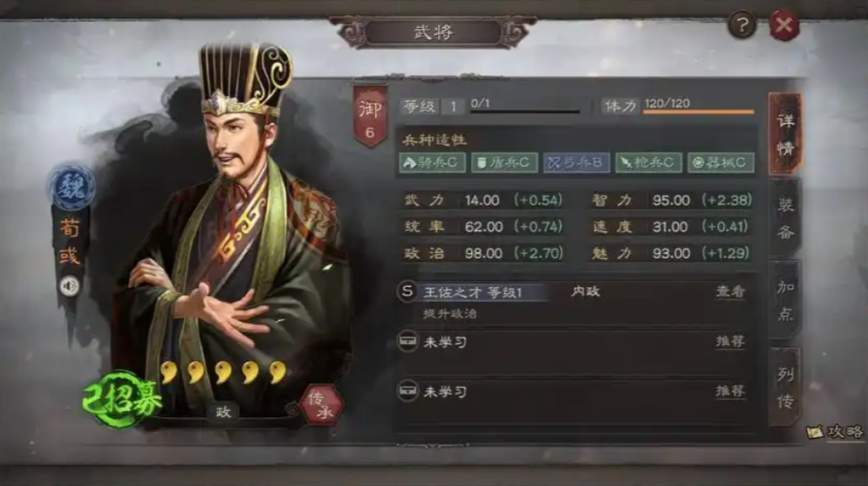868x486 pixels.
Task: Tap the second empty 未学习 skill slot icon
Action: [408, 391]
